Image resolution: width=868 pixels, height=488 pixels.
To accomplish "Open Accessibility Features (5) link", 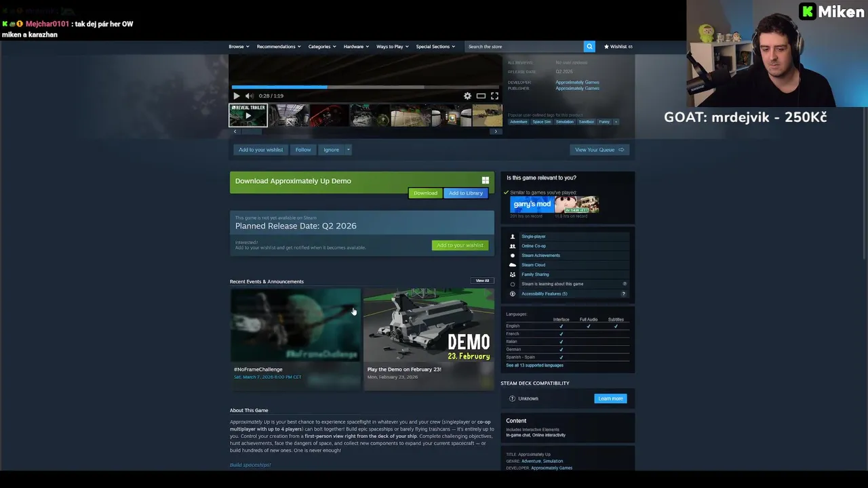I will [x=545, y=293].
